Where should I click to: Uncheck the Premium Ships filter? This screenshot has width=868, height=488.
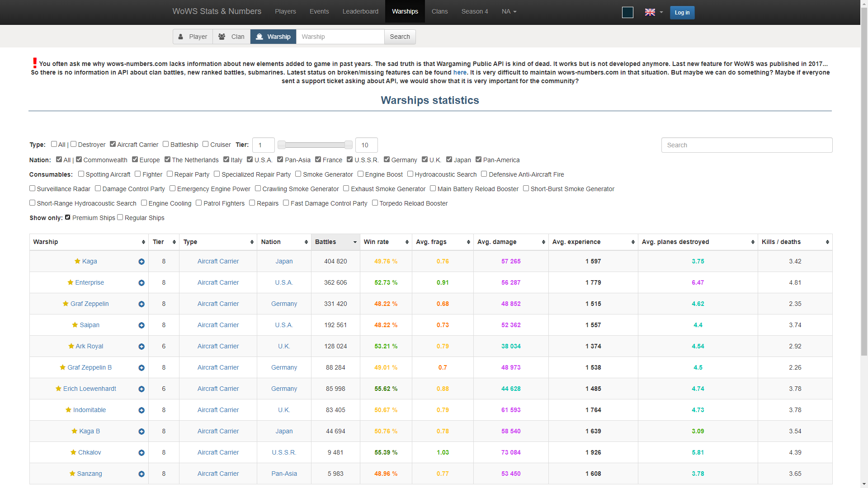point(68,217)
